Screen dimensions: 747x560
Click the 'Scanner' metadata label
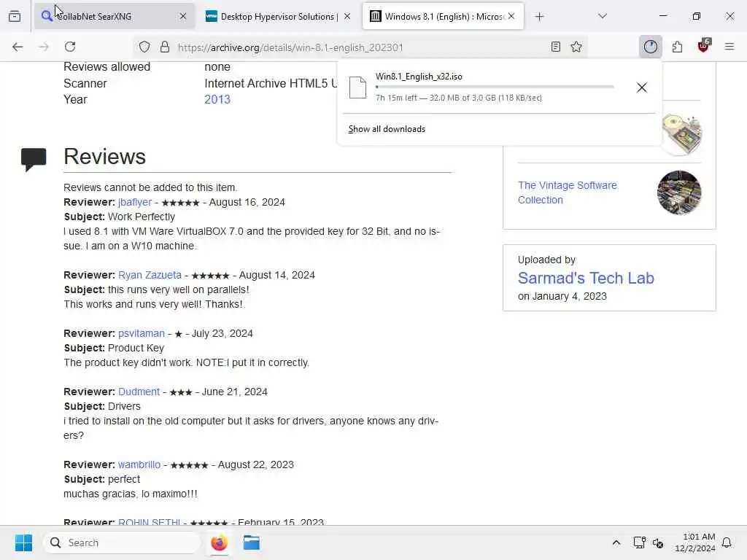click(85, 83)
